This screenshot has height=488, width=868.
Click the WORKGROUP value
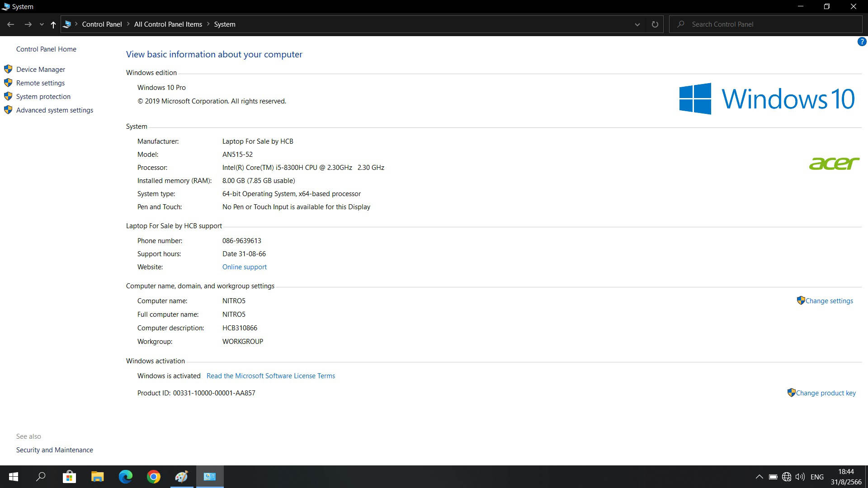coord(243,342)
